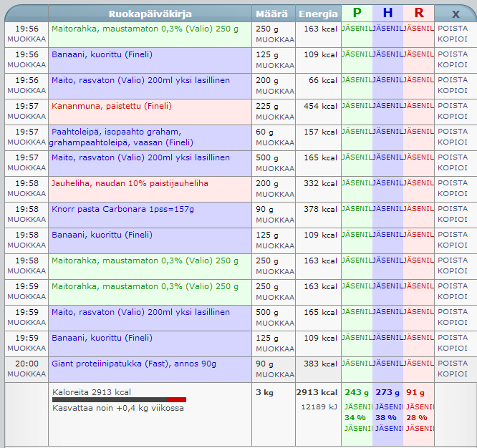Image resolution: width=477 pixels, height=448 pixels.
Task: Click POISTA for 19:59 Banaani row
Action: click(x=453, y=337)
